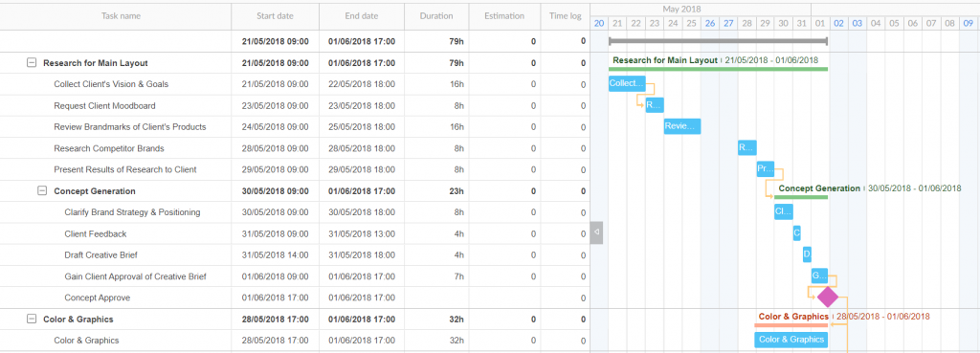The image size is (980, 353).
Task: Click the Client Feedback task name
Action: (95, 233)
